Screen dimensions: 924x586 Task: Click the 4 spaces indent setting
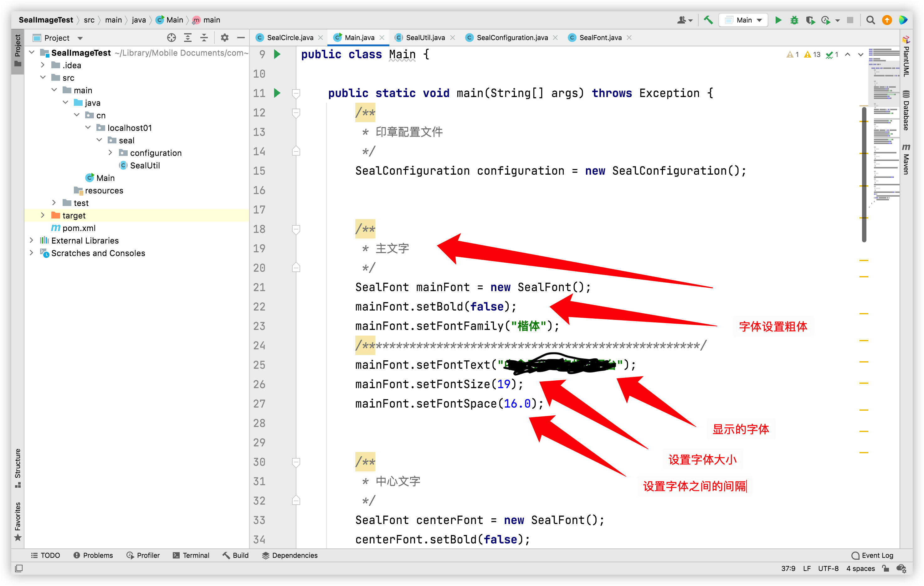[861, 568]
